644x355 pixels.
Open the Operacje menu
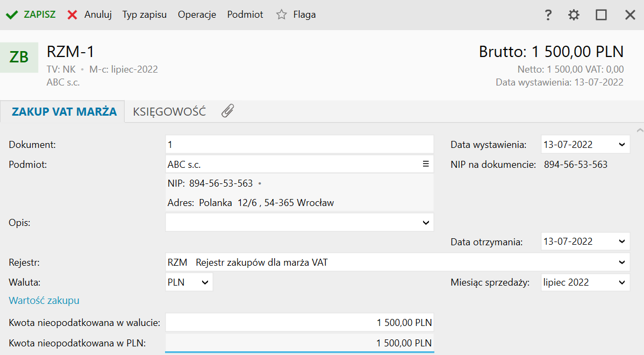click(197, 15)
